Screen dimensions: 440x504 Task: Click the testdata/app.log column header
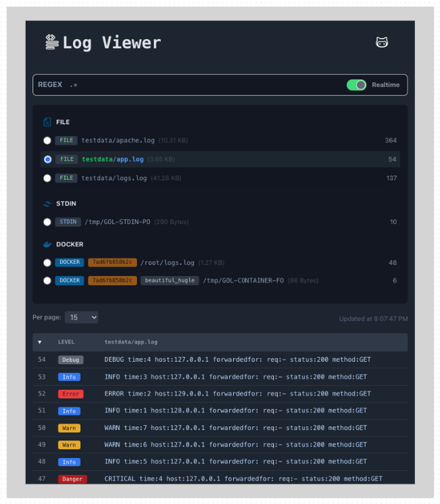(x=131, y=342)
